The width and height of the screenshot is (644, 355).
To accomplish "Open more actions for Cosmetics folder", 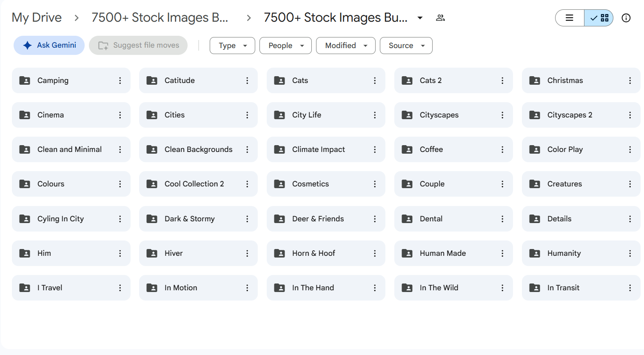I will coord(375,184).
